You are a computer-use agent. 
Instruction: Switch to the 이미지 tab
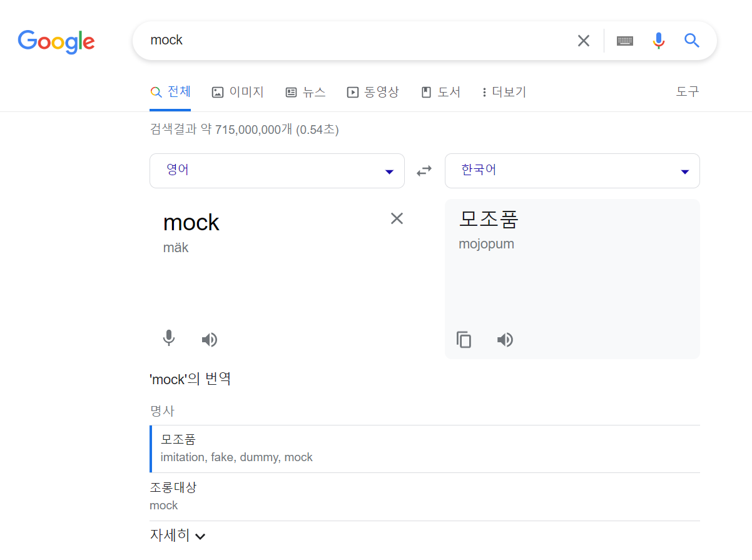238,91
